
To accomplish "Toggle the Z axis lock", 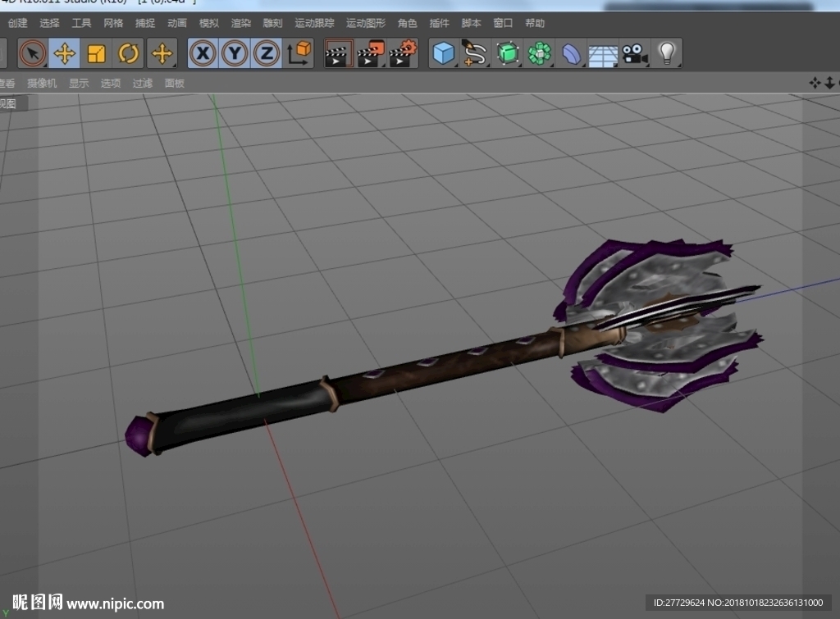I will pos(267,53).
